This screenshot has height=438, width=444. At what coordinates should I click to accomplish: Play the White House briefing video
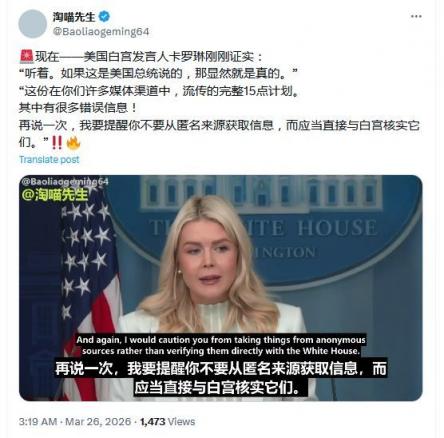click(x=221, y=288)
